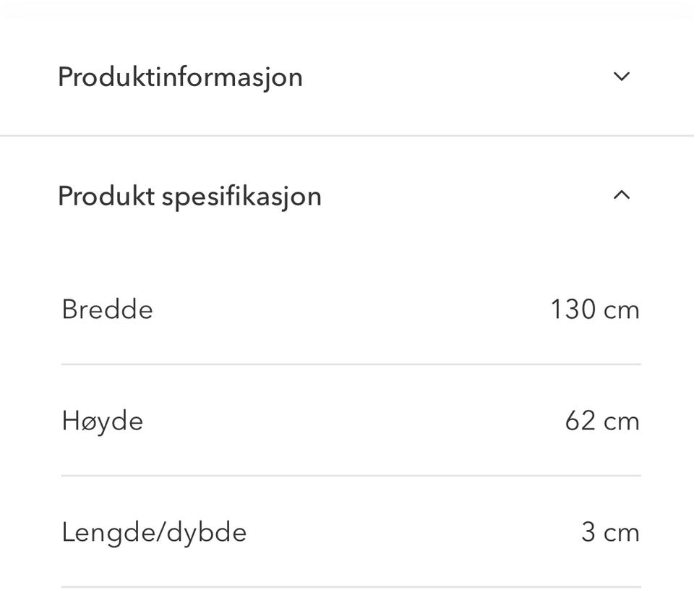This screenshot has width=694, height=616.
Task: Click the 130 cm width value
Action: point(595,309)
